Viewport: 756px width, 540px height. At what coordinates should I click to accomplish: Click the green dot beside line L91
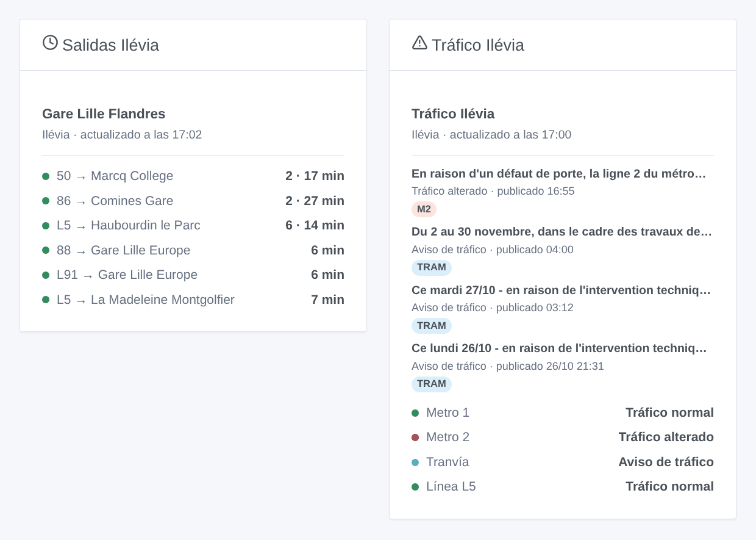pos(46,275)
